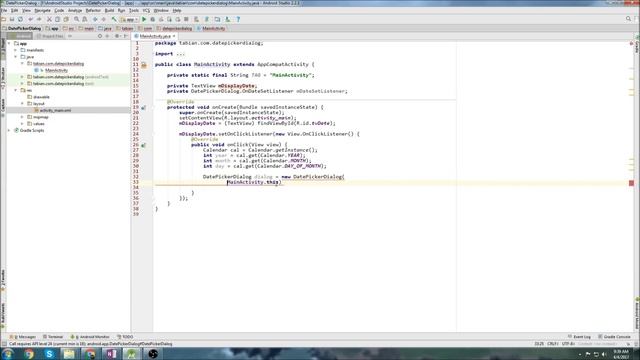This screenshot has height=360, width=640.
Task: Click the Save All toolbar icon
Action: pos(12,19)
